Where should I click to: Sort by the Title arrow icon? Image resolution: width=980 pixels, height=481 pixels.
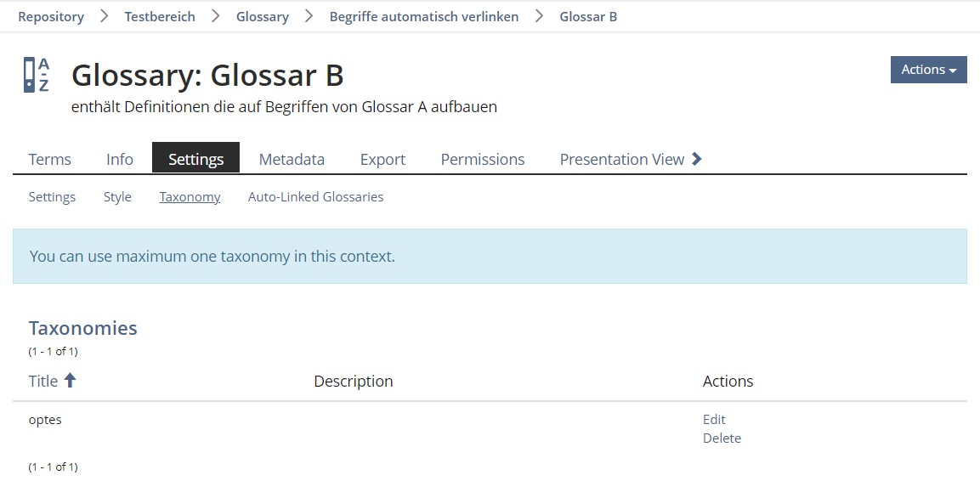[71, 381]
